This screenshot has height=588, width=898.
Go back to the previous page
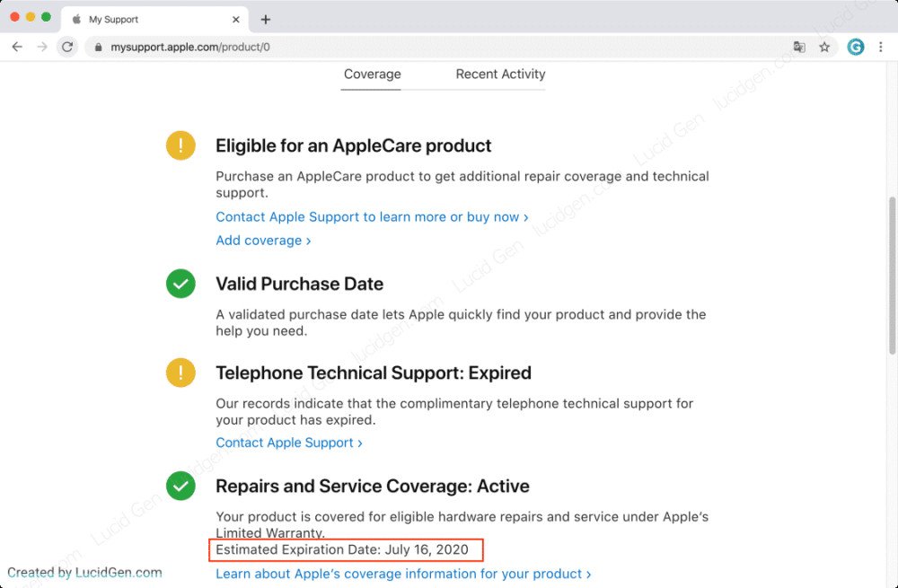point(17,47)
